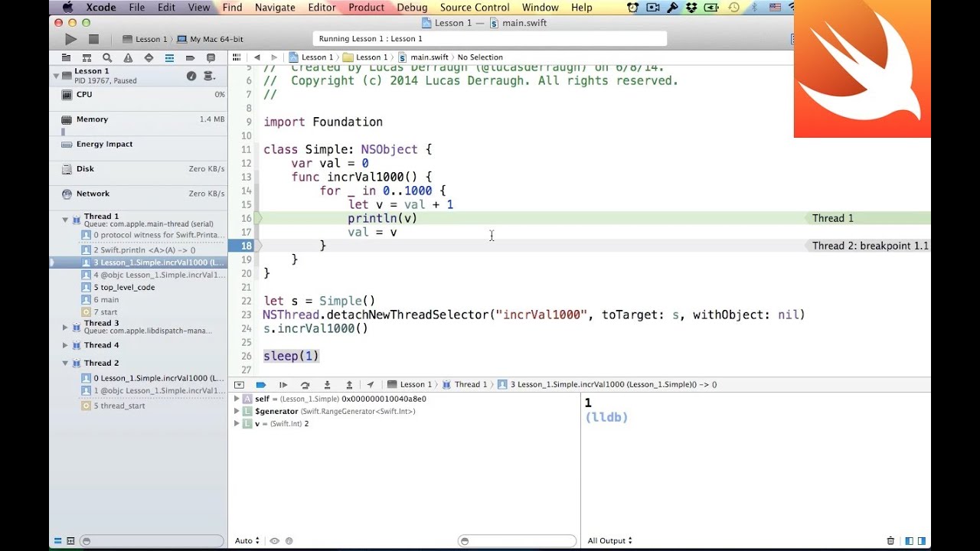
Task: Expand the self variable
Action: point(237,399)
